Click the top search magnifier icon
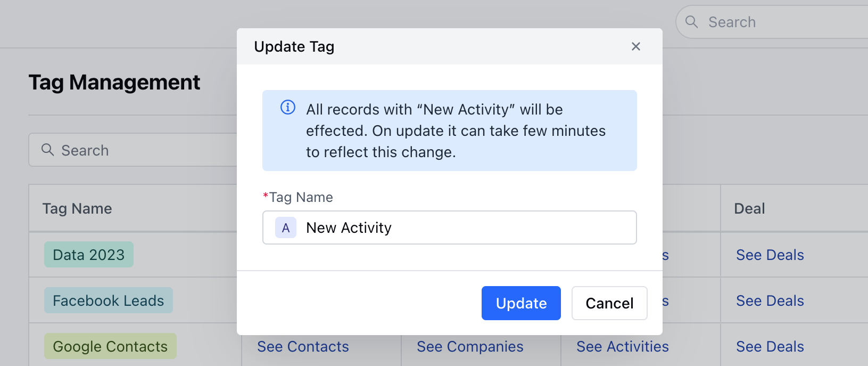 coord(691,22)
